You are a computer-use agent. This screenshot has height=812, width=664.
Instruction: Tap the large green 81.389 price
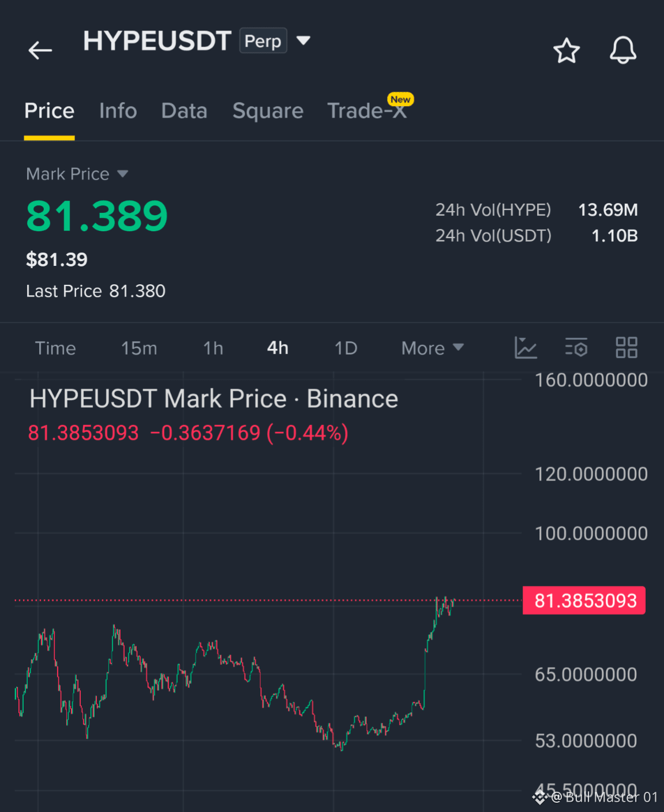(x=97, y=216)
